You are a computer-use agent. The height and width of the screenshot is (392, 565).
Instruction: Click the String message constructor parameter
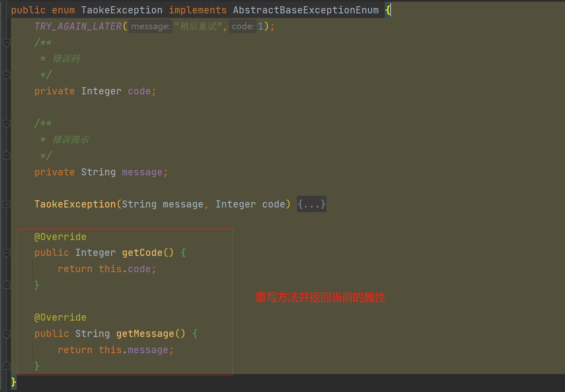[x=163, y=204]
